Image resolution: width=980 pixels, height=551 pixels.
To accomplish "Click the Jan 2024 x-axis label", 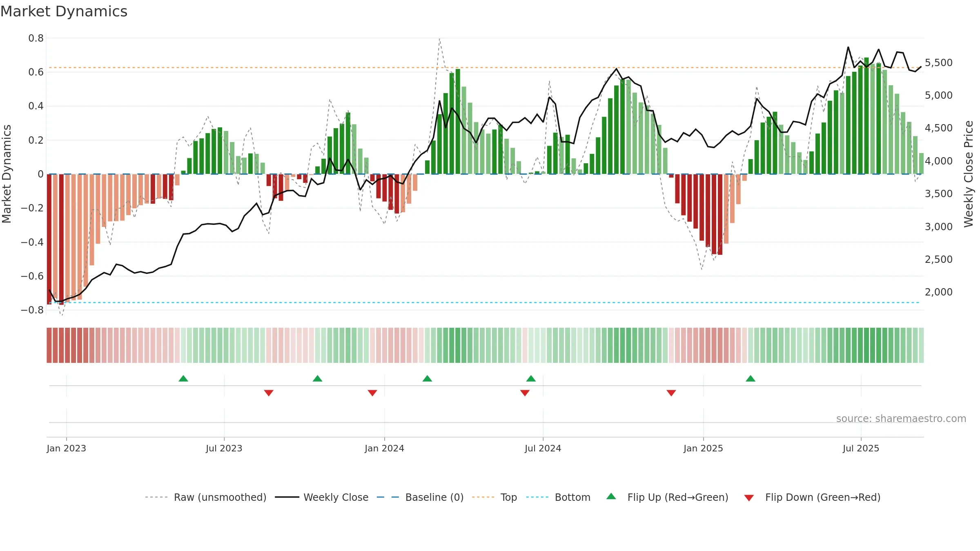I will click(384, 448).
